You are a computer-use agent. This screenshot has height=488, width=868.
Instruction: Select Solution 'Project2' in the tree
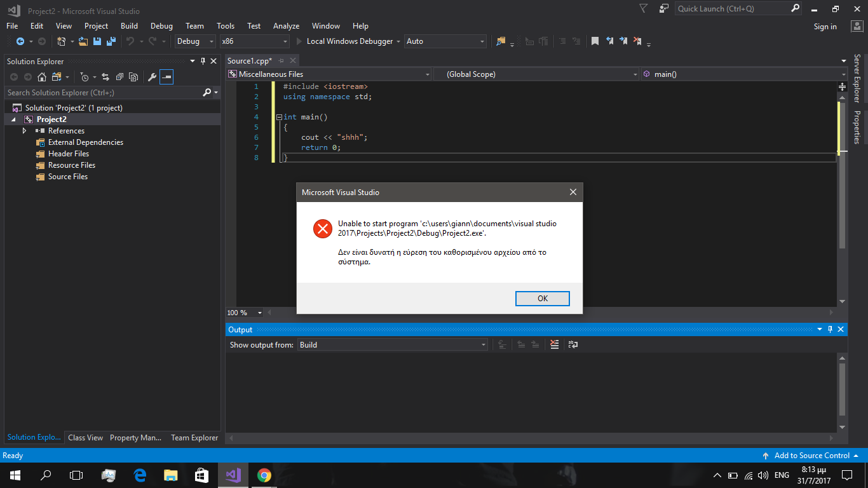(74, 108)
